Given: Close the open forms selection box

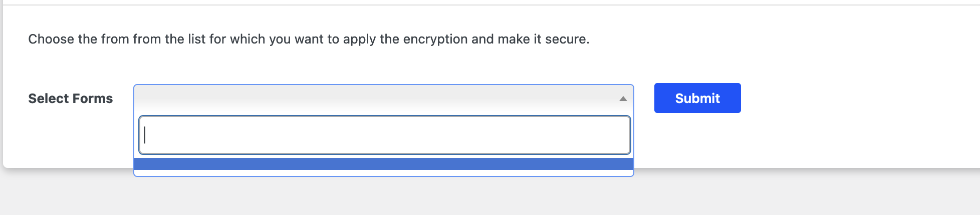Looking at the screenshot, I should (x=623, y=98).
